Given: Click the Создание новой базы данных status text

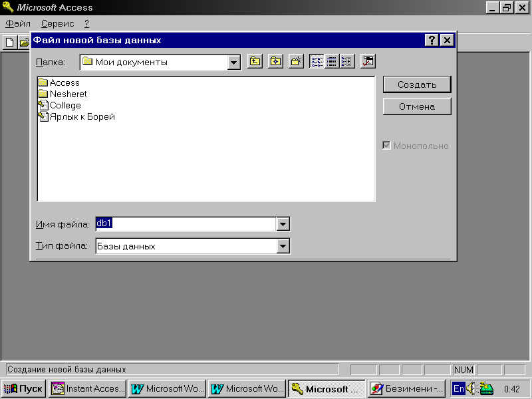Looking at the screenshot, I should click(66, 369).
